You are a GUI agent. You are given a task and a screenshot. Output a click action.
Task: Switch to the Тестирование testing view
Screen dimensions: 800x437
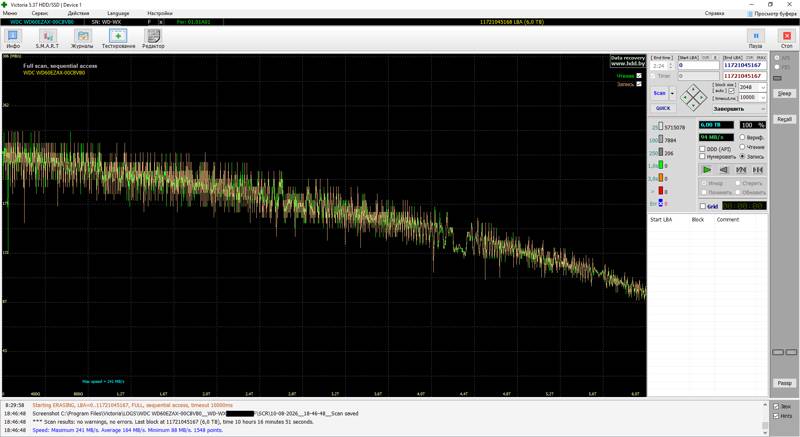pyautogui.click(x=118, y=39)
